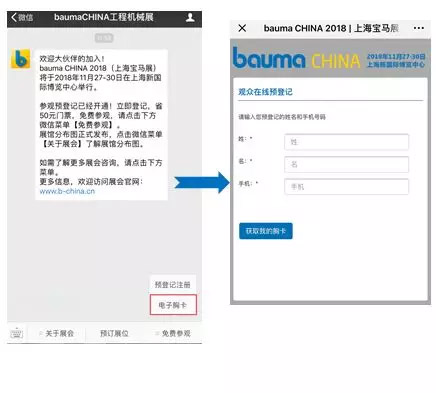This screenshot has width=436, height=393.
Task: Tap the welcome message bubble
Action: [101, 125]
